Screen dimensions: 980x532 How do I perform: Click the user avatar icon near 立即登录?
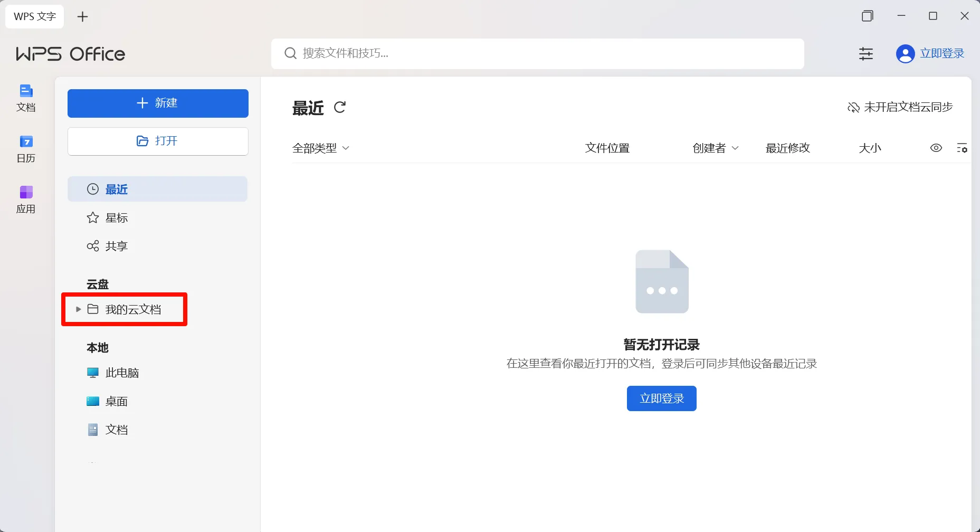pos(905,53)
